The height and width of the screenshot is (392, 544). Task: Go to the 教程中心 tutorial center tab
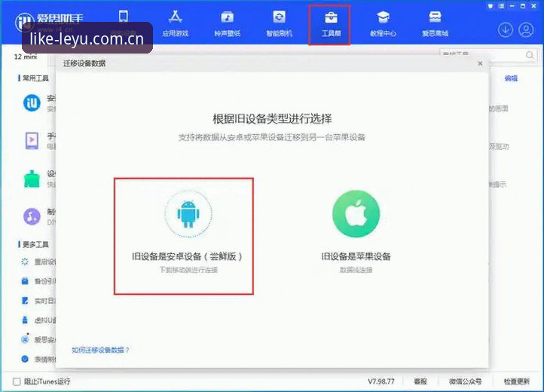click(383, 24)
